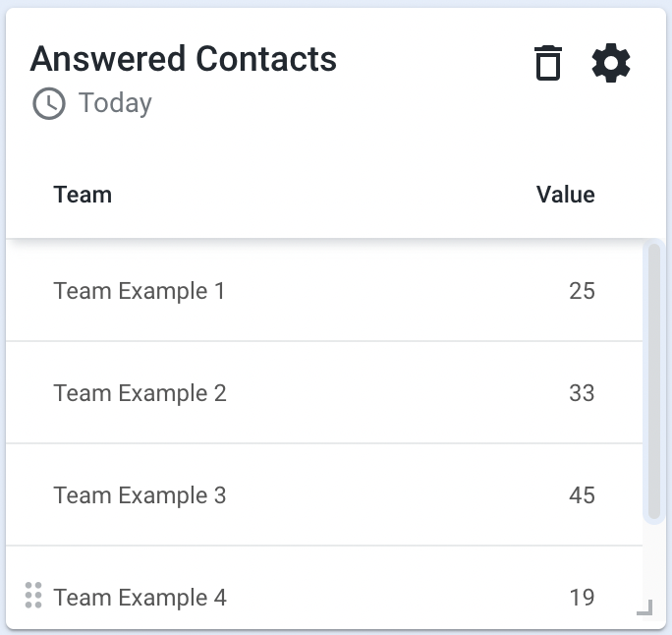
Task: Select the Team Example 4 row
Action: pyautogui.click(x=324, y=588)
